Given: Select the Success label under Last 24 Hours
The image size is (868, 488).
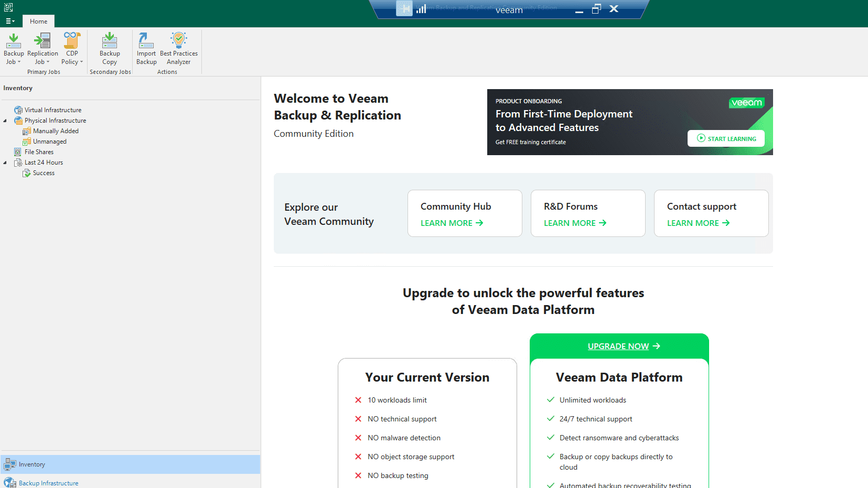Looking at the screenshot, I should pos(44,173).
